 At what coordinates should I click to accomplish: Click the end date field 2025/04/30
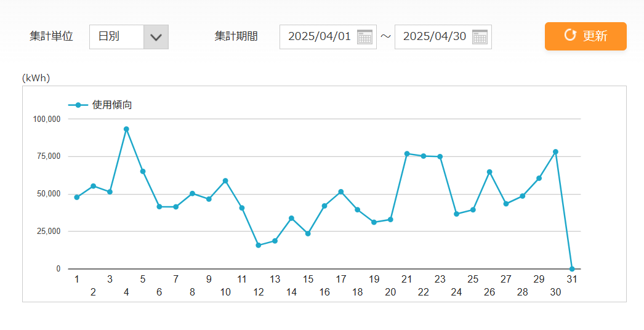(x=434, y=37)
